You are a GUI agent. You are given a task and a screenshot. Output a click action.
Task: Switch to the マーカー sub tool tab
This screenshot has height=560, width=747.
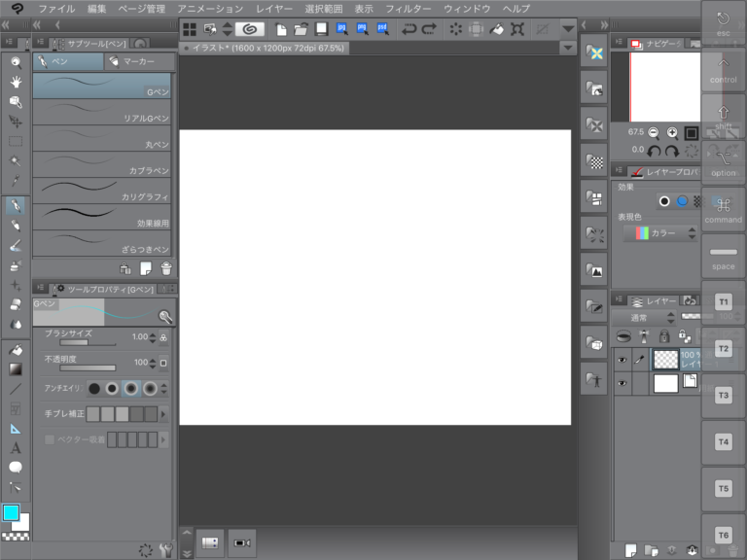[138, 61]
